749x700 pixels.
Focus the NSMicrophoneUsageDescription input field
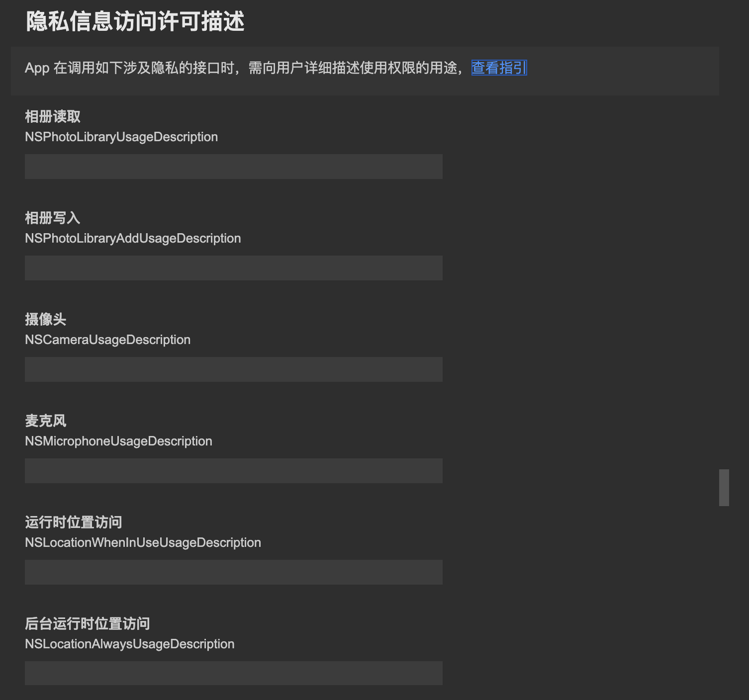click(234, 471)
